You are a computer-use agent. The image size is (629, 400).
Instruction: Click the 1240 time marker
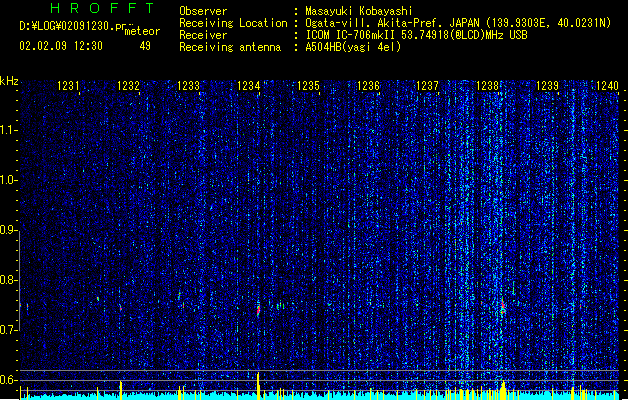coord(607,86)
